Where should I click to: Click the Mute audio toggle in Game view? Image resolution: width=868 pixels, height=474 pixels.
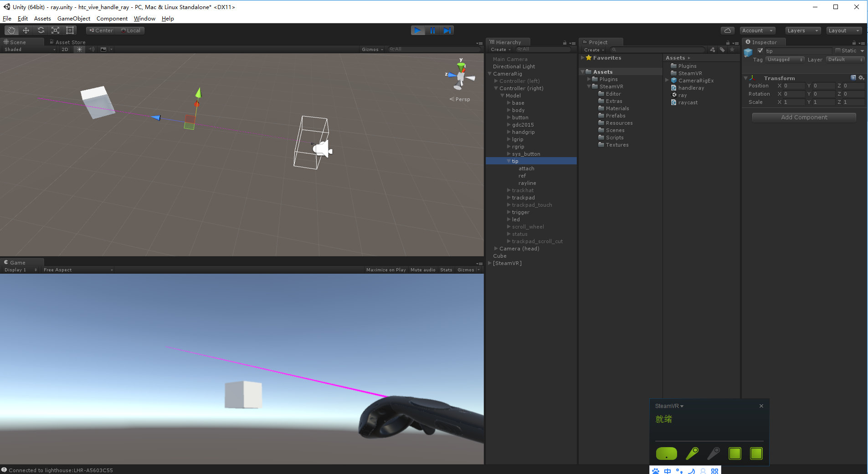point(423,270)
